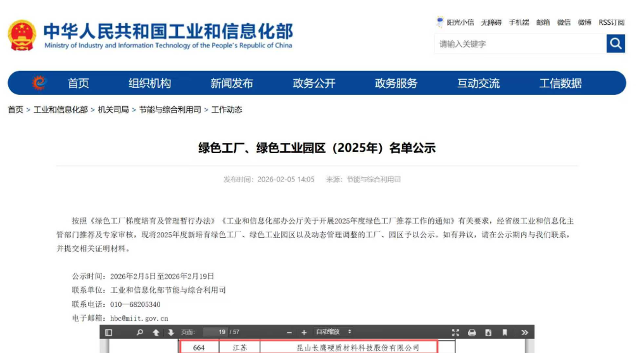The image size is (644, 353).
Task: Toggle the PDF viewer sidebar
Action: (108, 333)
